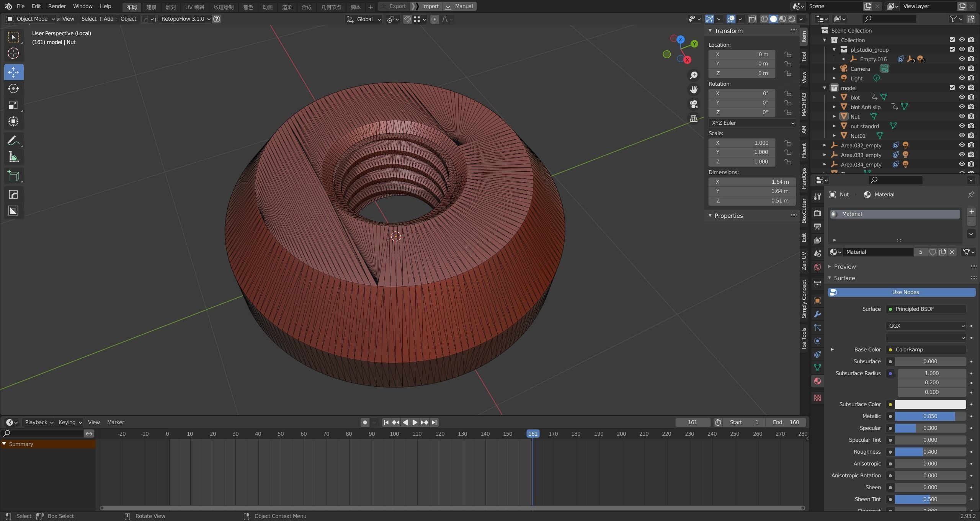This screenshot has width=980, height=521.
Task: Select the Scale tool
Action: click(13, 105)
